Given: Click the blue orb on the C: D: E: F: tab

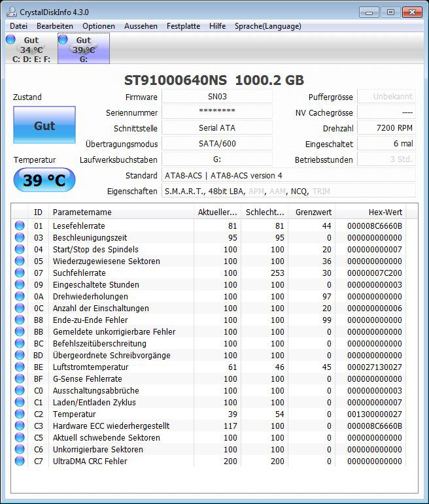Looking at the screenshot, I should point(10,39).
